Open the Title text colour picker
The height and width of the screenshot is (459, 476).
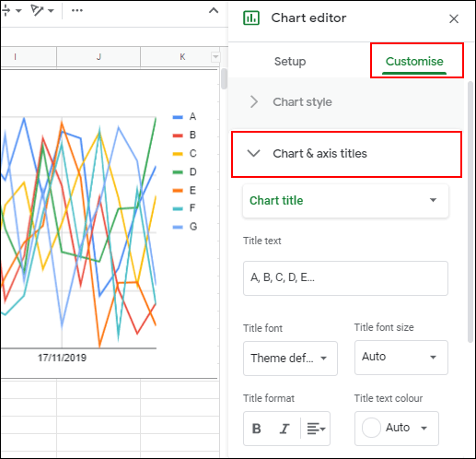pyautogui.click(x=397, y=429)
